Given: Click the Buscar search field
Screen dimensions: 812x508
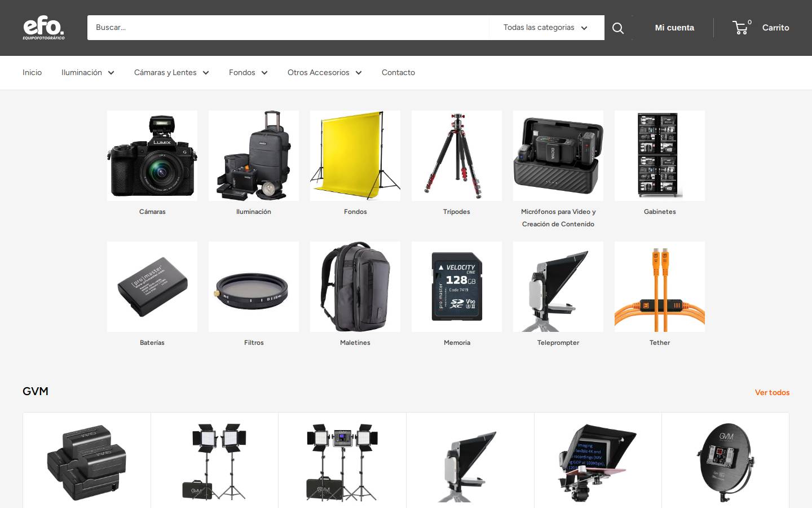Looking at the screenshot, I should (288, 28).
